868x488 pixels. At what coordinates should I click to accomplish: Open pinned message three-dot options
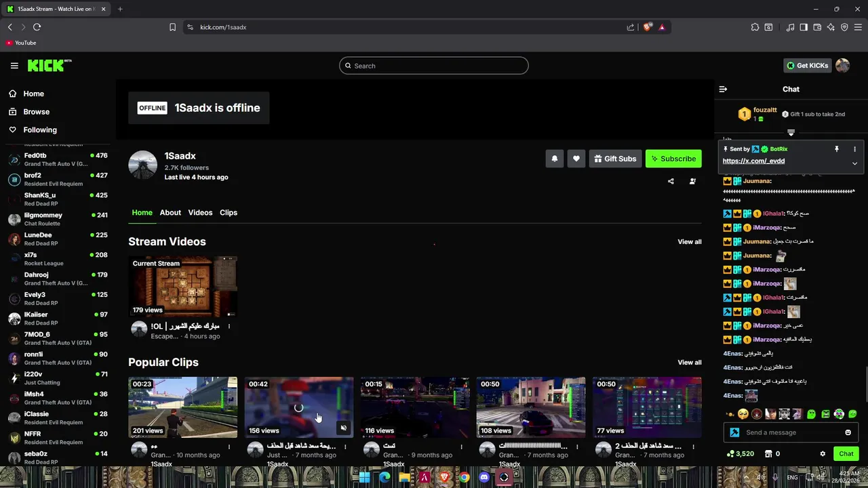[x=854, y=149]
